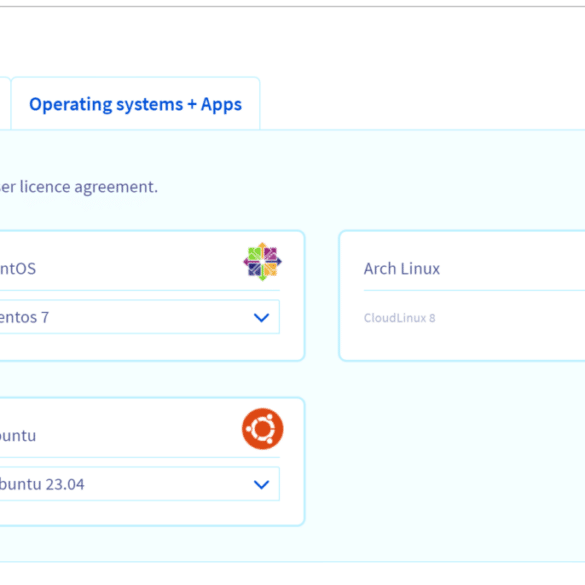Click the licence agreement text

[79, 187]
